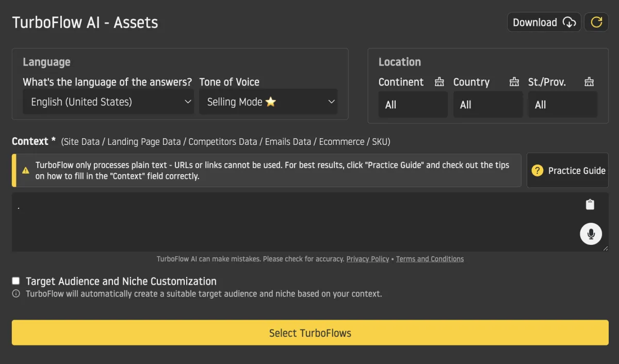Open the St./Prov. selector showing All

(x=562, y=105)
